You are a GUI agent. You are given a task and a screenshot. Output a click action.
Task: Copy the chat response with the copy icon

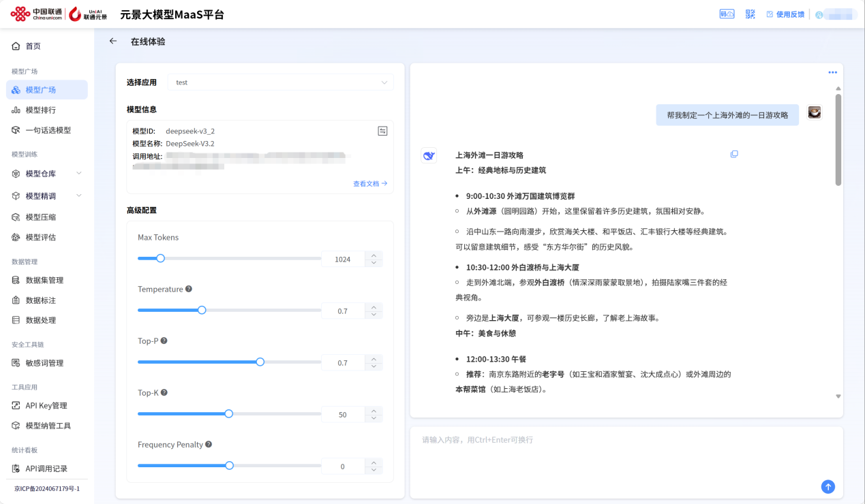734,154
